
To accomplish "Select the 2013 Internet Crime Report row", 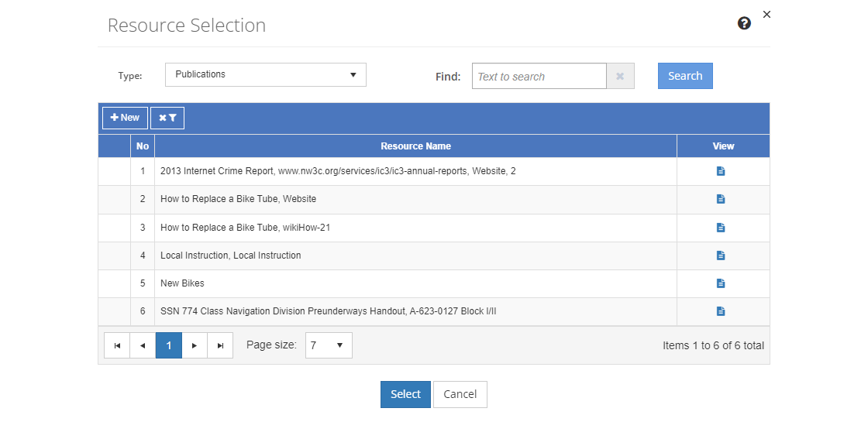I will [434, 171].
